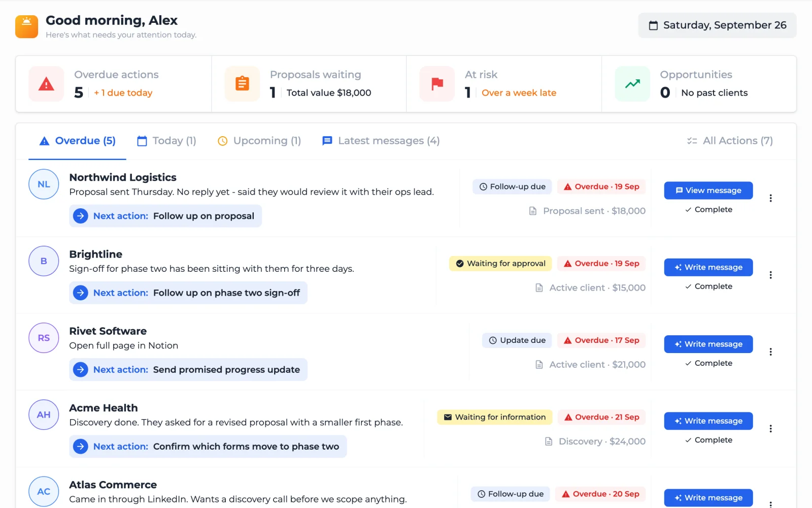Open the Rivet Software client name

coord(108,331)
